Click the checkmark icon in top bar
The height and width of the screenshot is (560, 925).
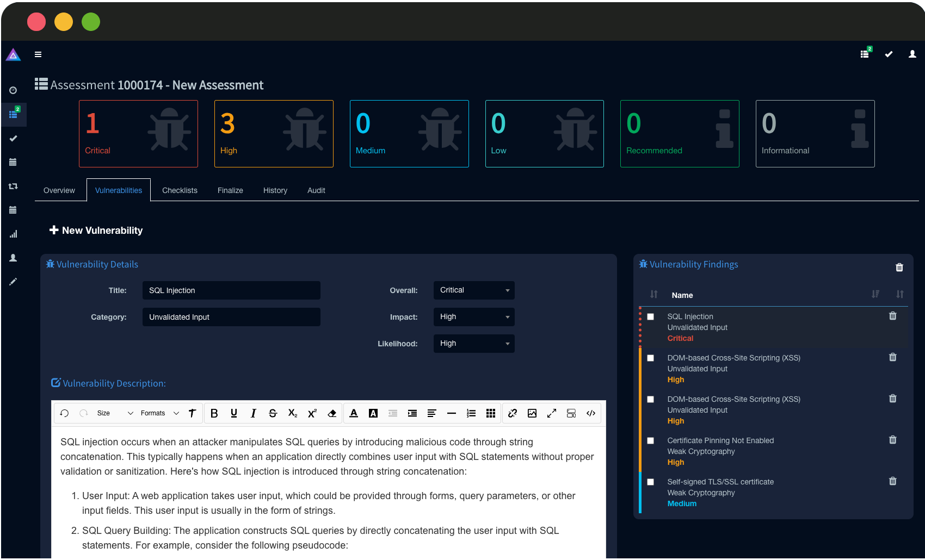pos(889,54)
